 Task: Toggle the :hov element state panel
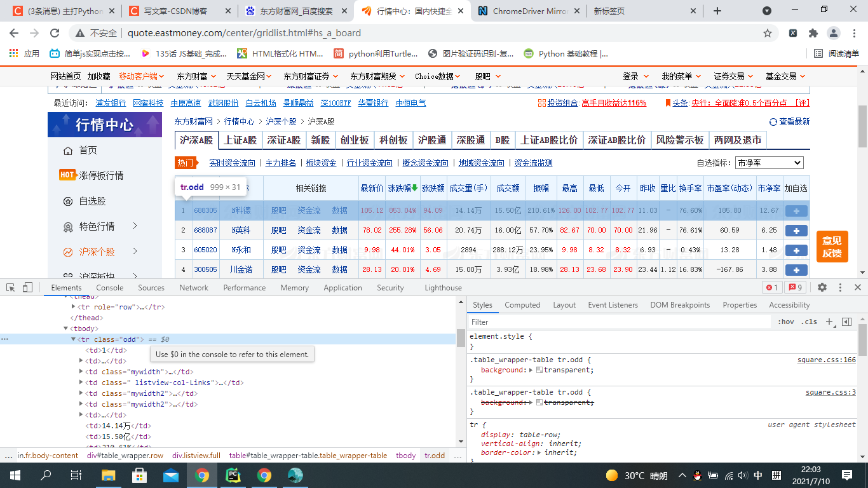click(x=786, y=322)
